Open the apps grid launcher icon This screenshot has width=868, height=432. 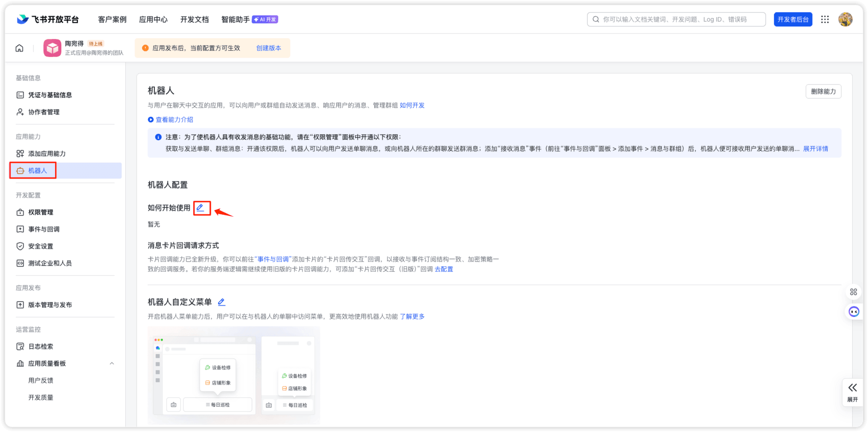(x=825, y=19)
